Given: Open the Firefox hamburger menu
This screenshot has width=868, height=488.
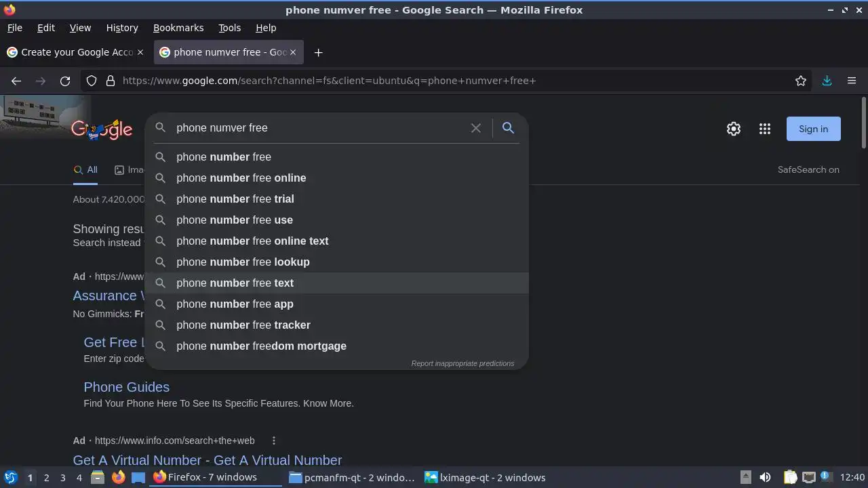Looking at the screenshot, I should (x=852, y=81).
